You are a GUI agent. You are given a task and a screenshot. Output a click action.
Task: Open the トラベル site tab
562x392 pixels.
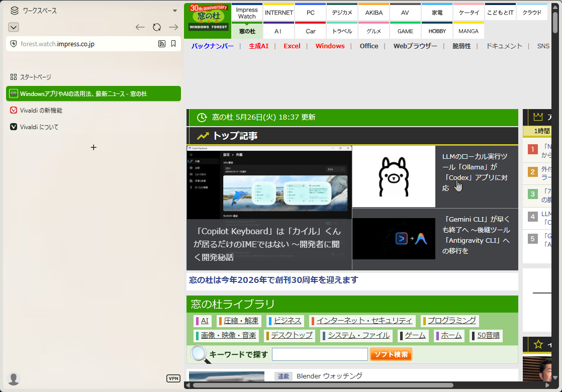(x=342, y=31)
